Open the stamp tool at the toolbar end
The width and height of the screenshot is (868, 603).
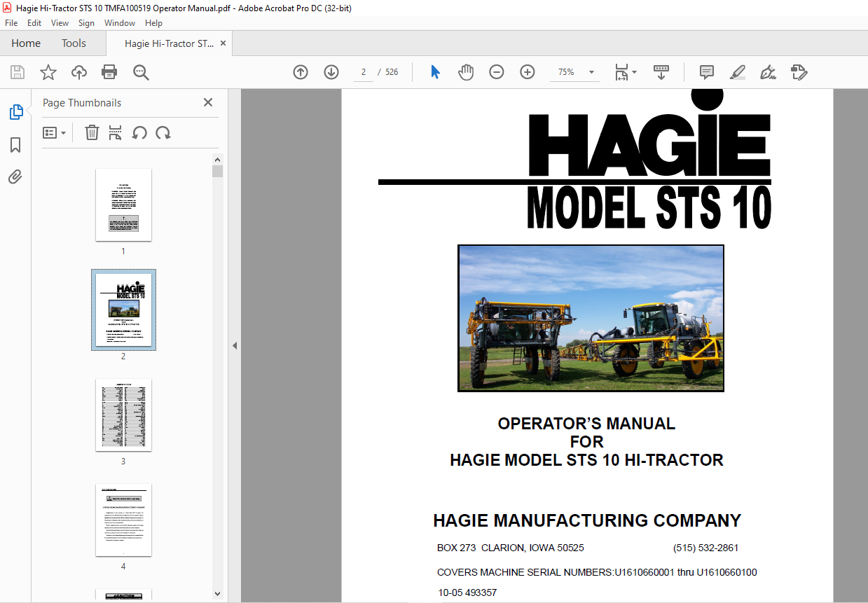[x=799, y=72]
